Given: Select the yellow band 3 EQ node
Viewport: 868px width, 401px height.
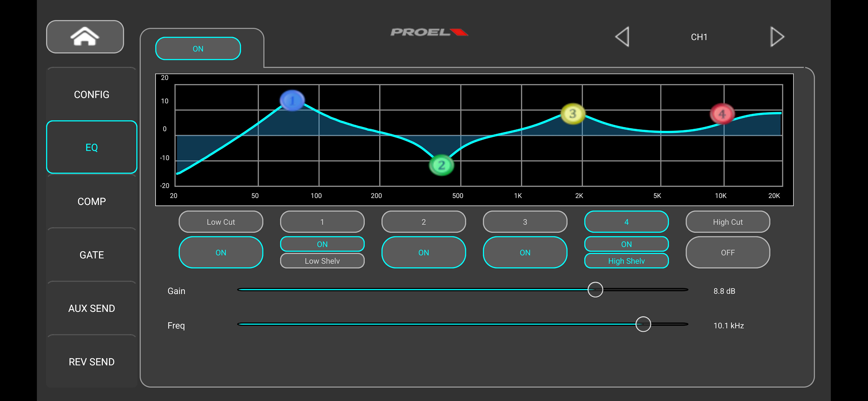Looking at the screenshot, I should (x=572, y=114).
